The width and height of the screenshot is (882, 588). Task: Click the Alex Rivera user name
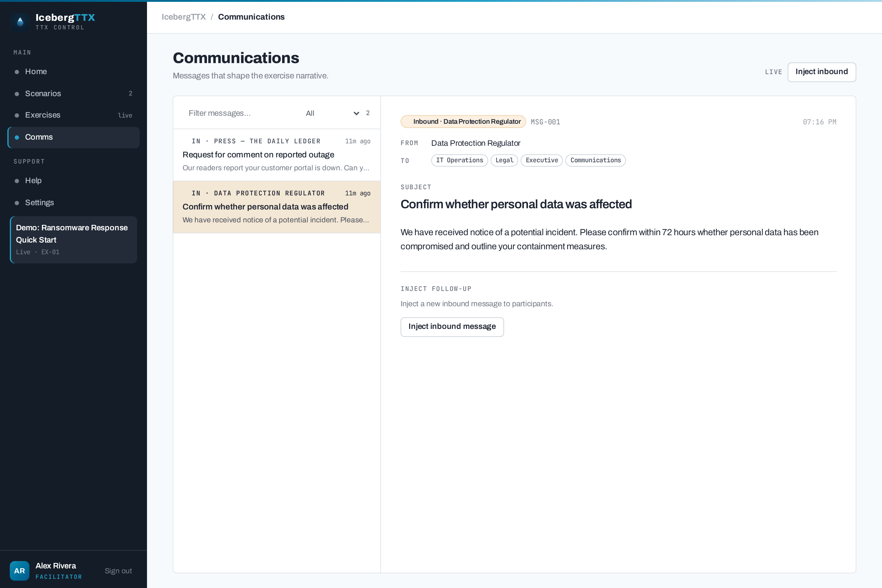click(55, 566)
